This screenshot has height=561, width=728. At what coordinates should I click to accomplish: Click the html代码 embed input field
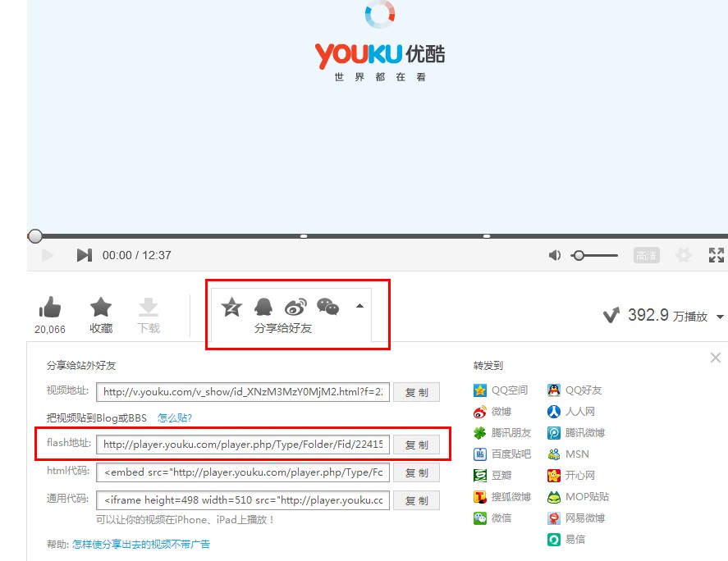point(243,472)
